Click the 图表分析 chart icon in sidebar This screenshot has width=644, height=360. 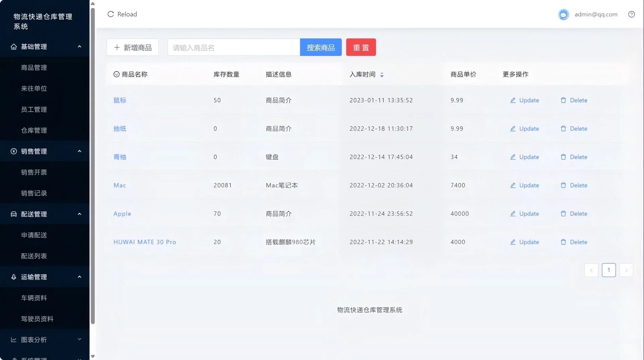click(x=13, y=340)
